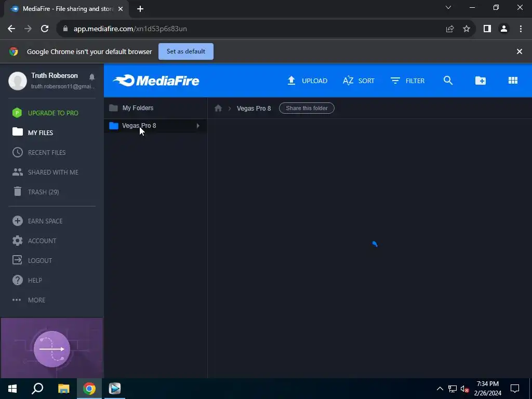Create a new folder with the folder-plus icon

(x=481, y=81)
